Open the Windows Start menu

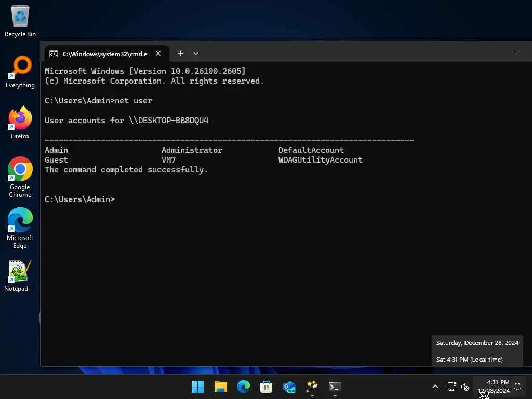pos(197,387)
